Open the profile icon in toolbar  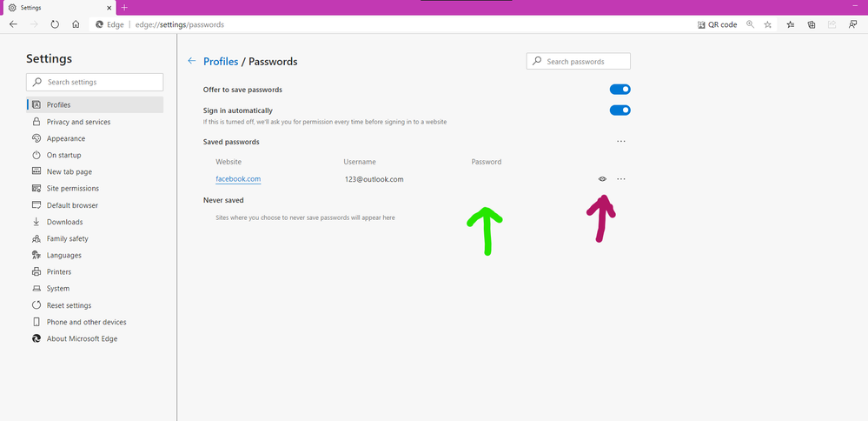(x=853, y=24)
